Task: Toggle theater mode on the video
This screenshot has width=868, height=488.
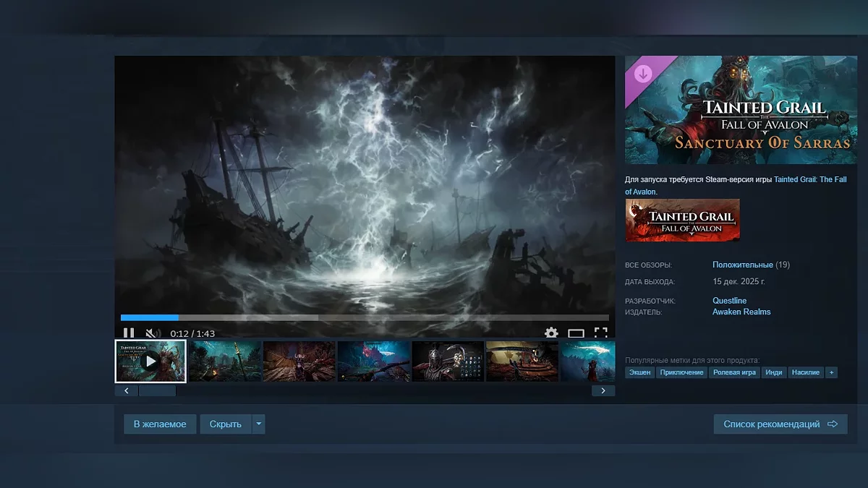Action: click(x=576, y=333)
